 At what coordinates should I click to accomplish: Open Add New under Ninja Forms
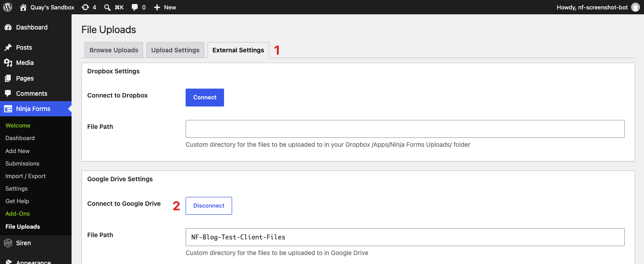[x=17, y=151]
